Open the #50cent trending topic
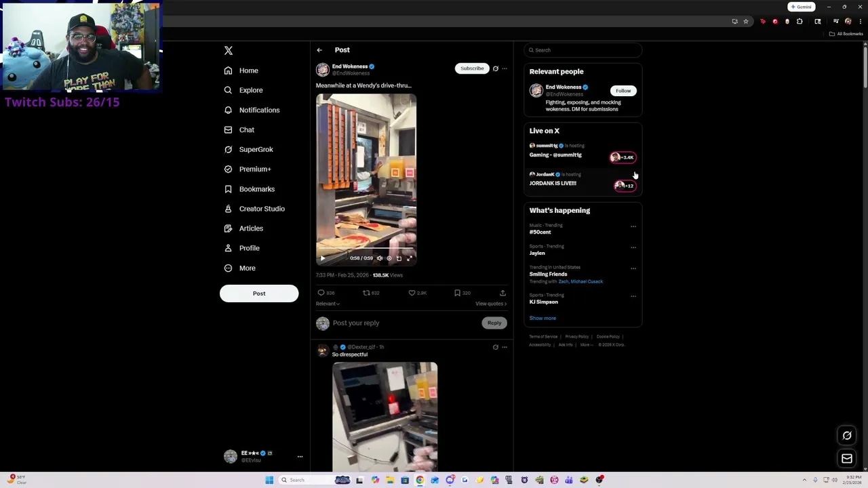The width and height of the screenshot is (868, 488). point(540,232)
